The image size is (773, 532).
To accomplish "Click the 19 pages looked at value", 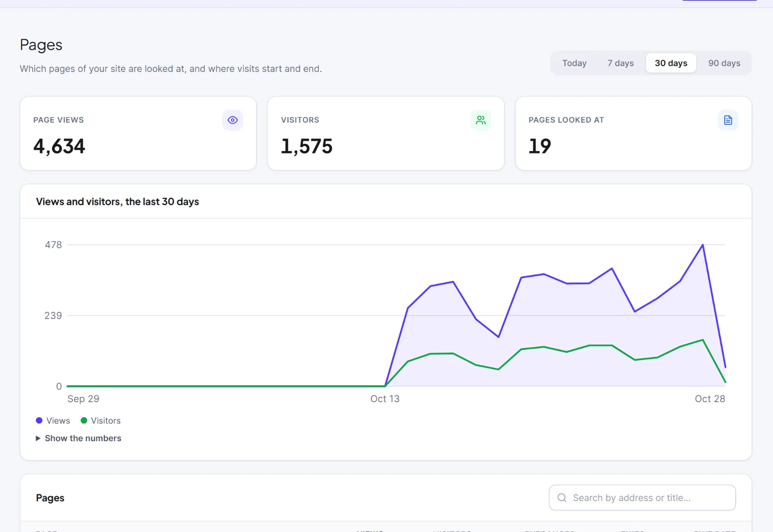I will point(540,146).
